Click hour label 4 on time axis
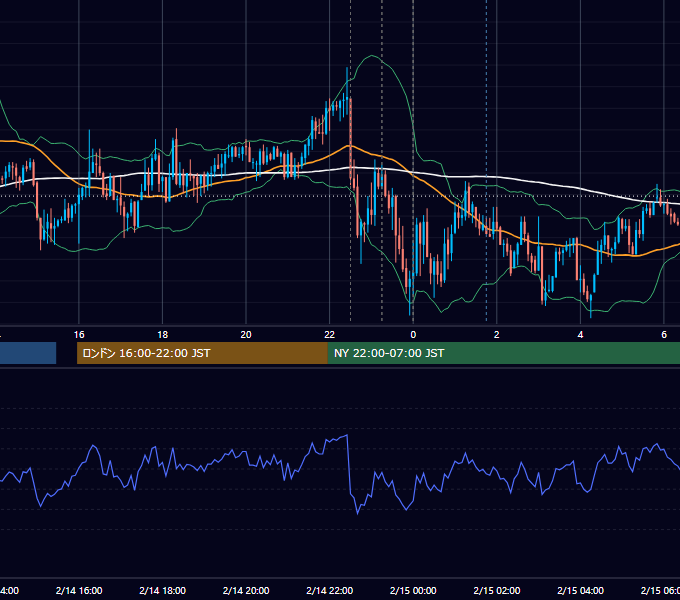This screenshot has height=600, width=680. [x=580, y=335]
